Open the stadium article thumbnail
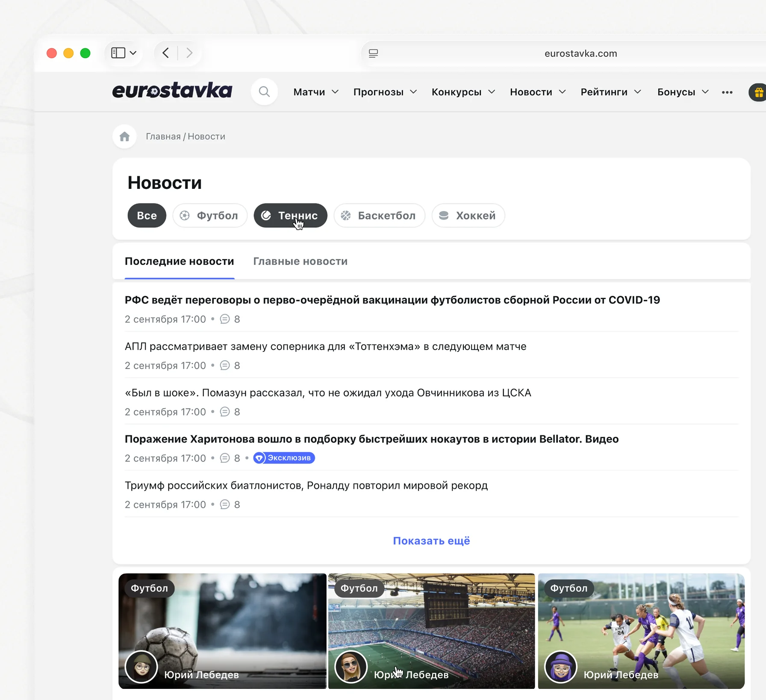766x700 pixels. pyautogui.click(x=432, y=631)
